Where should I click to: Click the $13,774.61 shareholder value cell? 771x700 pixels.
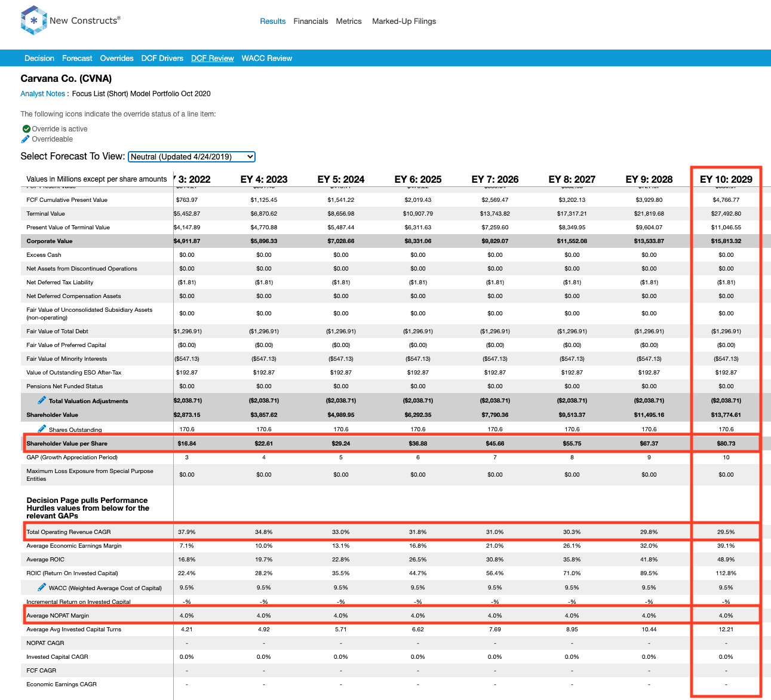click(726, 415)
